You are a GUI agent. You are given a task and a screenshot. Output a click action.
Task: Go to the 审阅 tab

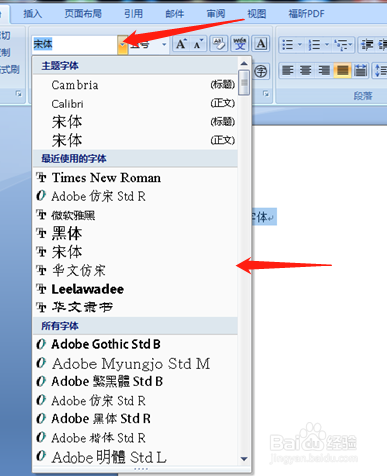click(216, 14)
